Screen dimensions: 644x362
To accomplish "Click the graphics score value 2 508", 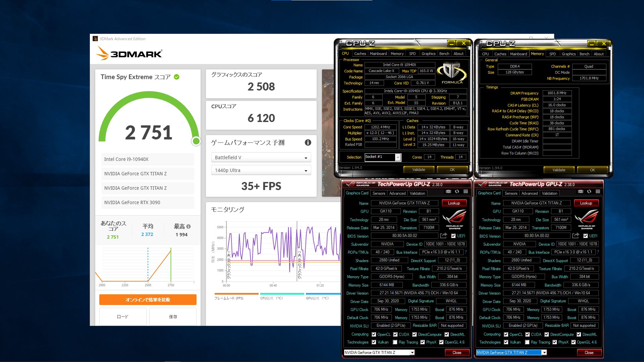I will [x=261, y=86].
